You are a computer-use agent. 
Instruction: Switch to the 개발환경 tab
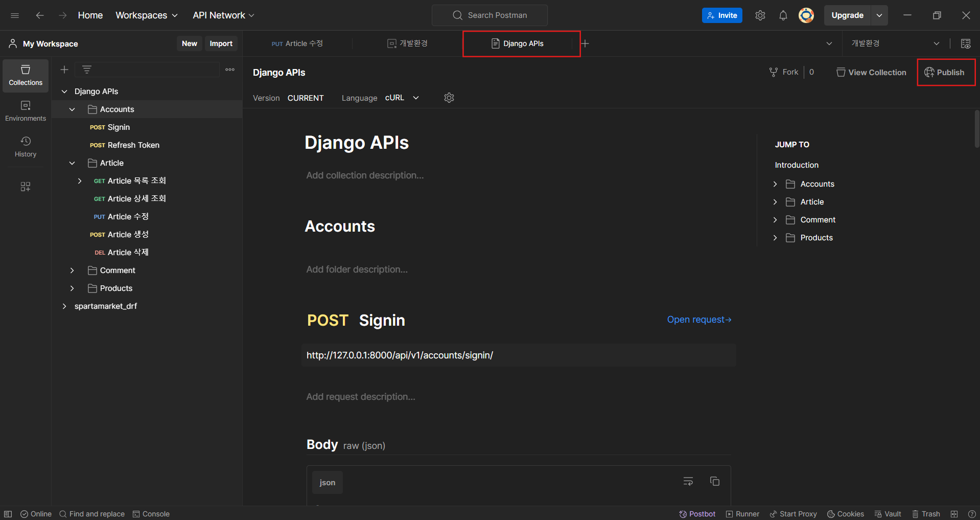pyautogui.click(x=407, y=43)
